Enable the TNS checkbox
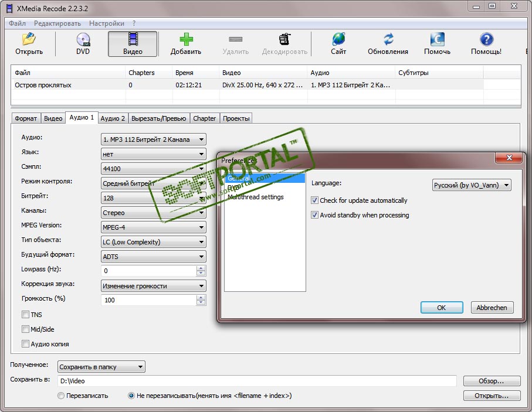This screenshot has height=412, width=532. point(25,315)
